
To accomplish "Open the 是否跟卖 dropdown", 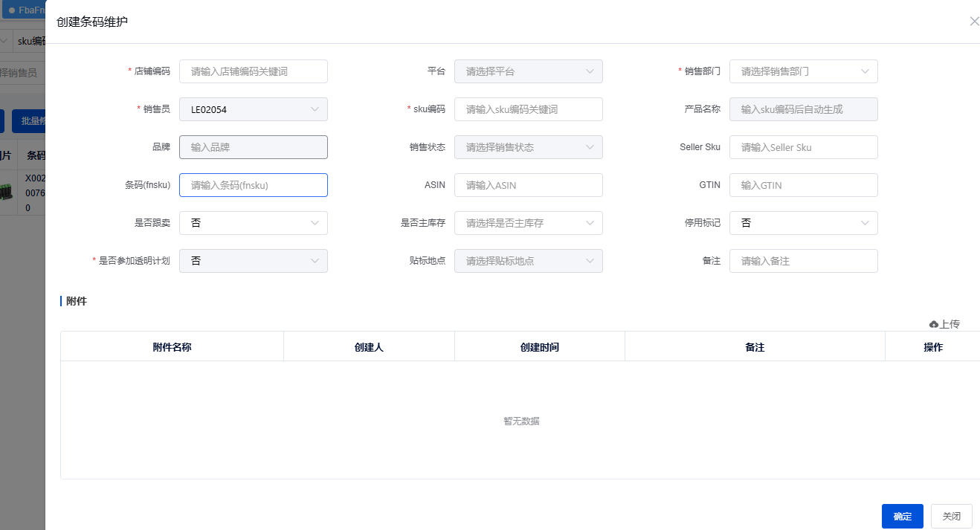I will point(253,223).
